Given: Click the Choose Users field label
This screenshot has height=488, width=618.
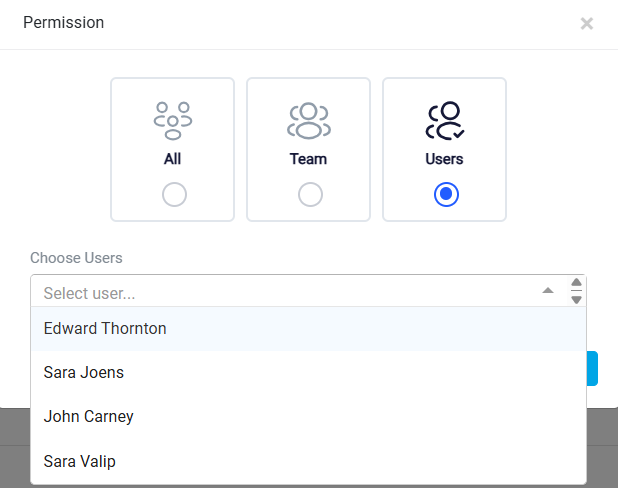Looking at the screenshot, I should [76, 258].
